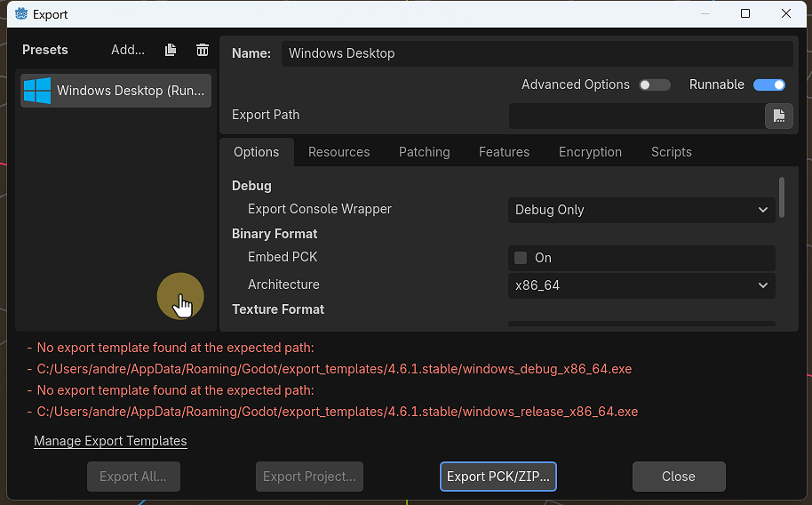The image size is (812, 505).
Task: Click the Binary Format section heading
Action: coord(275,234)
